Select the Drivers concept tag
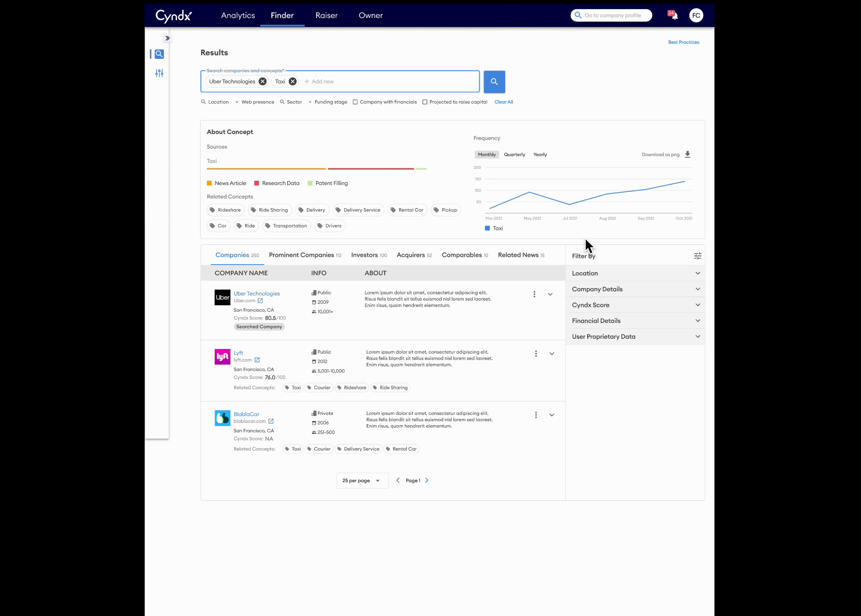Screen dimensions: 861x616 tap(330, 226)
